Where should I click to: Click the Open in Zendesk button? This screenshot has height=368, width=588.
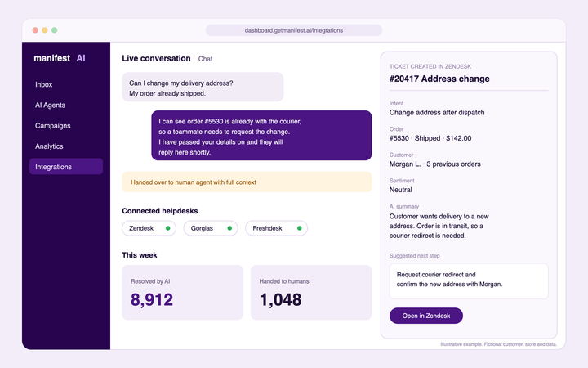[426, 316]
